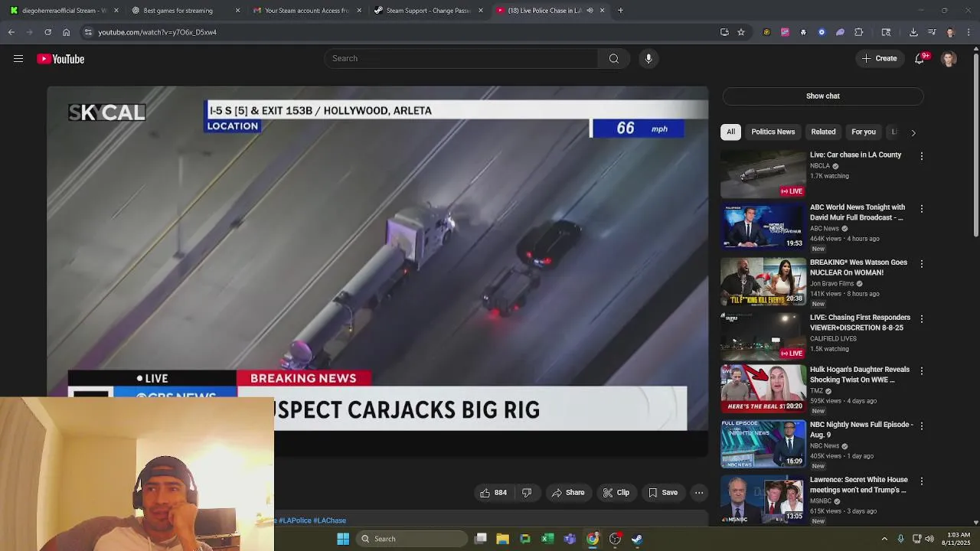The width and height of the screenshot is (980, 551).
Task: Click the install app icon in address bar
Action: tap(724, 32)
